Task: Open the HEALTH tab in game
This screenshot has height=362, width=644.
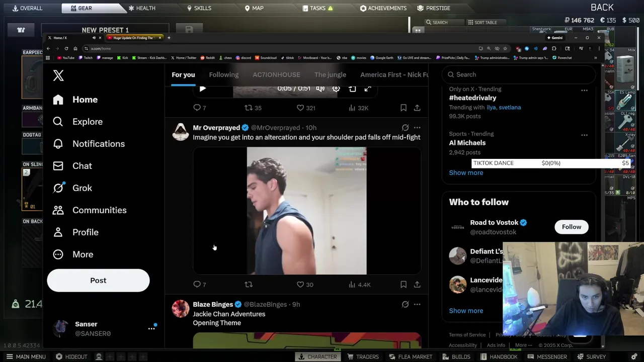Action: [141, 8]
